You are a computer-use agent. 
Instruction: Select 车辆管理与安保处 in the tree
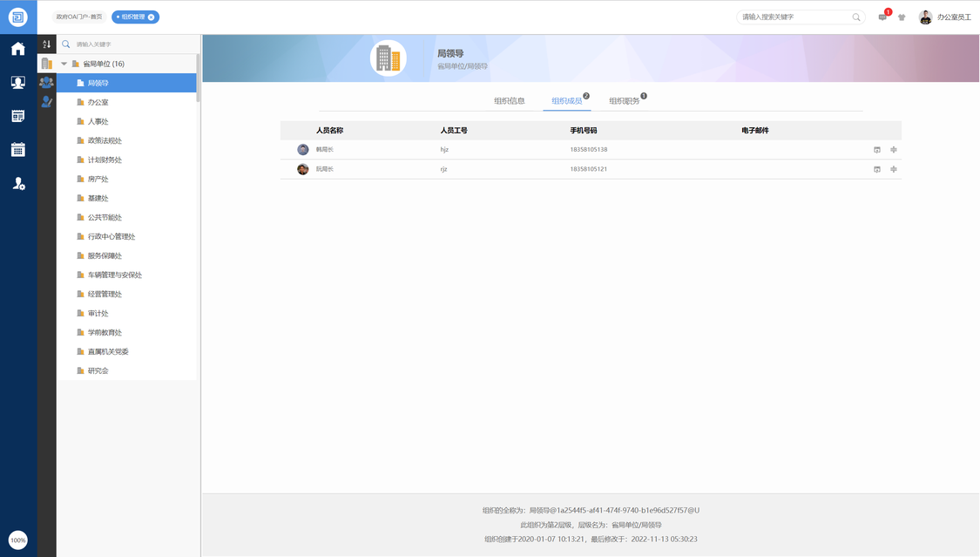(x=114, y=275)
